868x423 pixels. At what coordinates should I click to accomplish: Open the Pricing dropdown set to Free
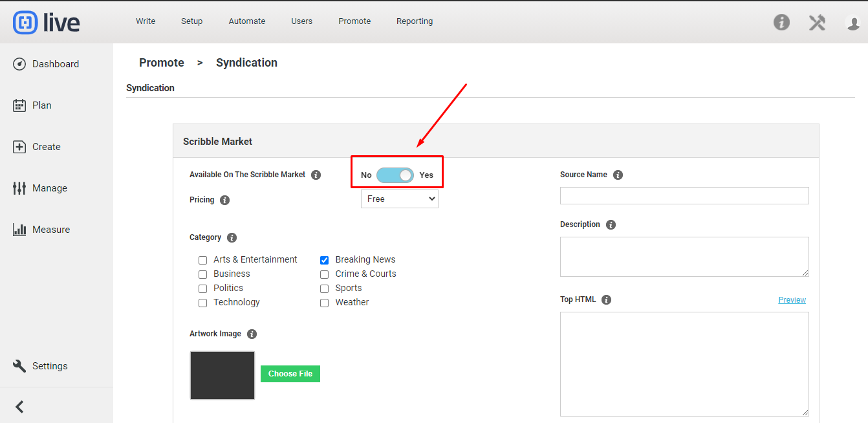pyautogui.click(x=400, y=199)
